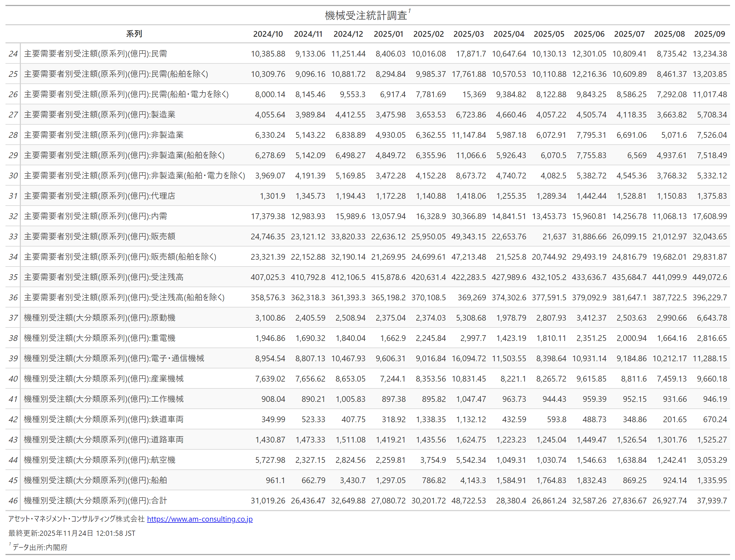Viewport: 735px width, 560px height.
Task: Click the 系列 column header
Action: pyautogui.click(x=134, y=34)
